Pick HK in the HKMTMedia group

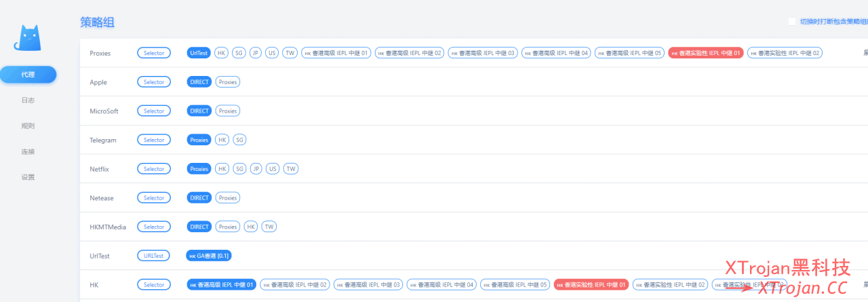tap(251, 227)
